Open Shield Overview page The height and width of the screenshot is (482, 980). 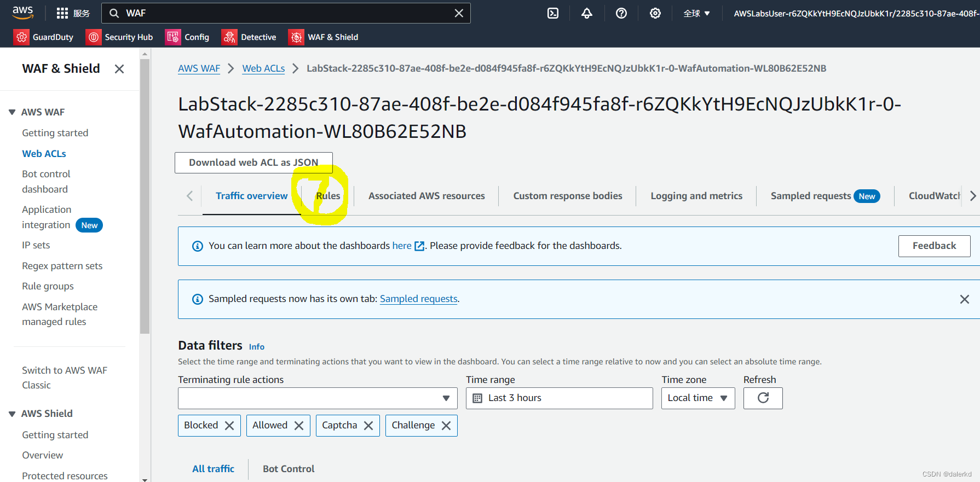[x=42, y=455]
